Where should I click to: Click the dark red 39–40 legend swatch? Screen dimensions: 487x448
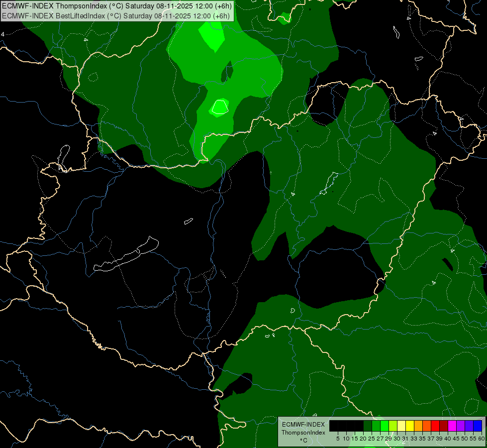click(x=444, y=426)
